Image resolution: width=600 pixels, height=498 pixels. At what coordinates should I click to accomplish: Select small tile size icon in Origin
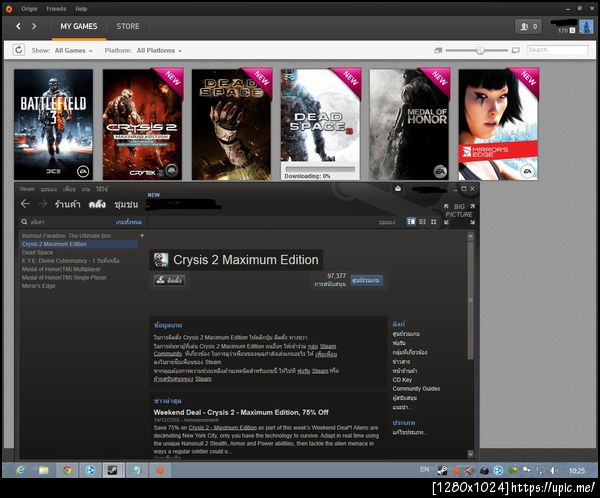click(x=438, y=50)
